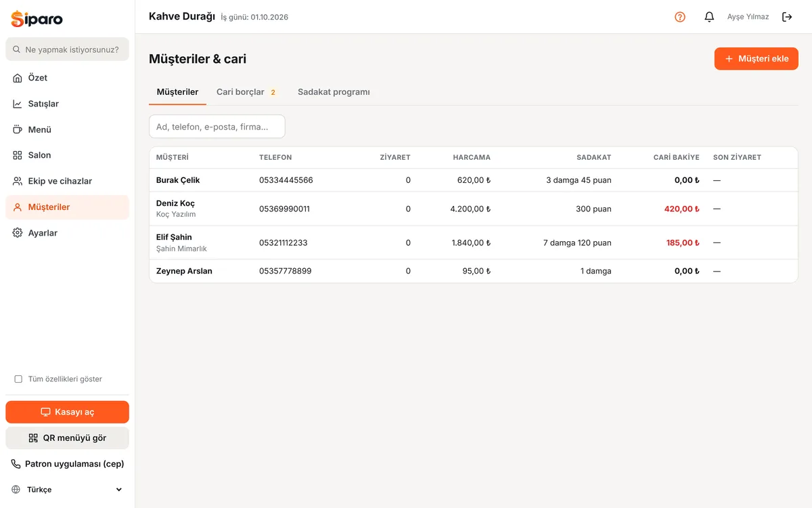Click the Menü coffee cup icon
This screenshot has height=508, width=812.
click(x=18, y=129)
